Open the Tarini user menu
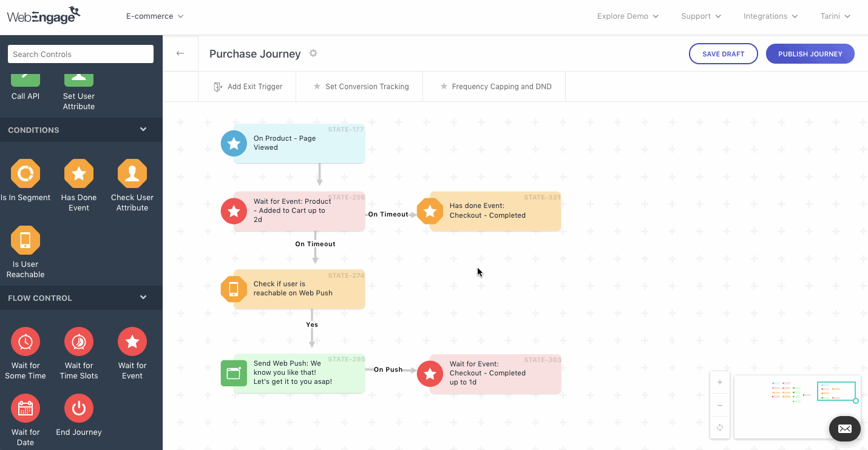This screenshot has width=868, height=450. click(x=835, y=16)
